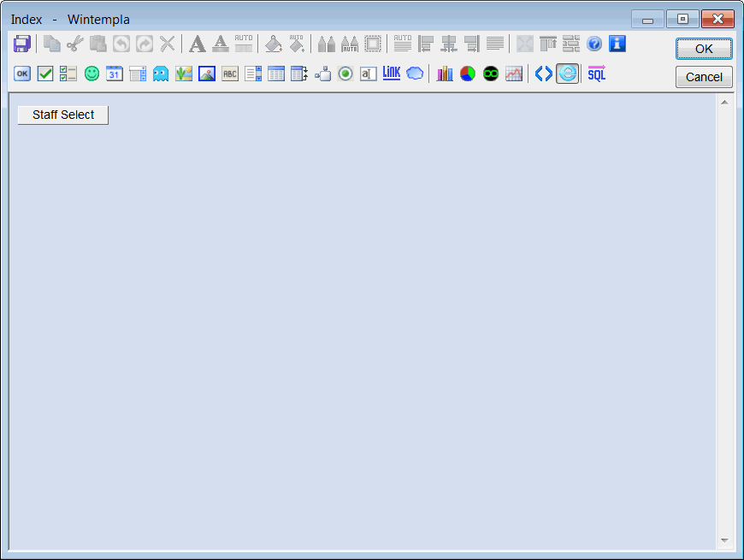
Task: Click the dotted square frame icon
Action: tap(373, 44)
